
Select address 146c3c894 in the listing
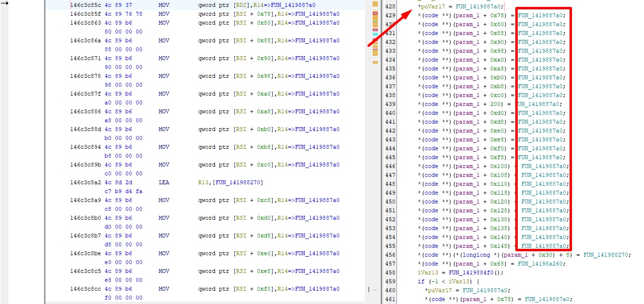pyautogui.click(x=85, y=147)
